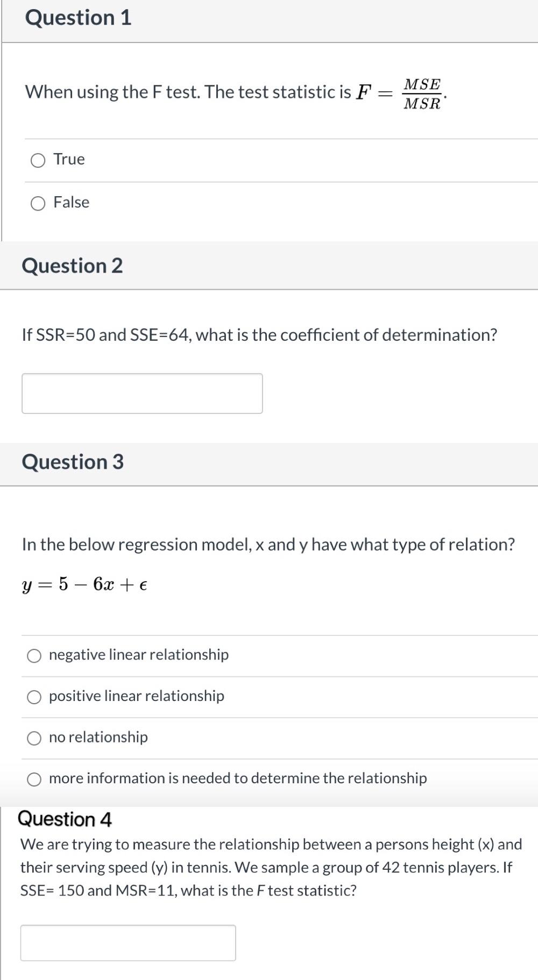Viewport: 538px width, 980px height.
Task: Click the False label text
Action: coord(70,203)
